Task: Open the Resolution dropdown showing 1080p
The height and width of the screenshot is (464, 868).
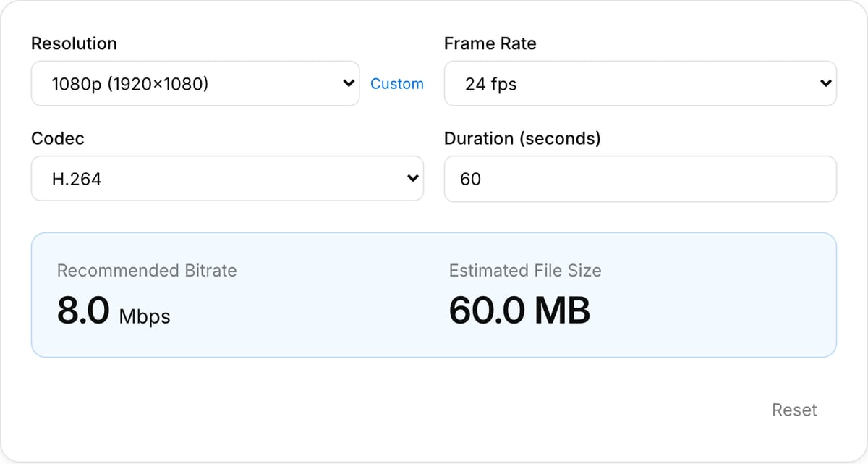Action: pos(195,83)
